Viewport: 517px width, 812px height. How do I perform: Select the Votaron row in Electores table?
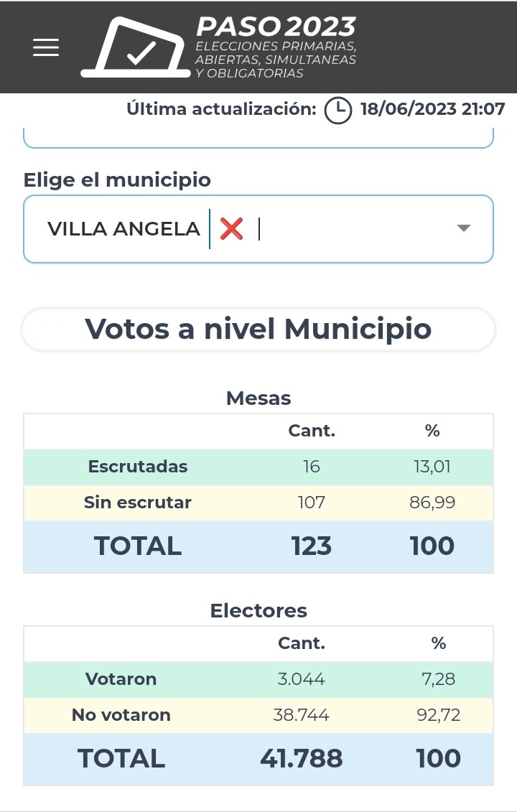coord(258,679)
